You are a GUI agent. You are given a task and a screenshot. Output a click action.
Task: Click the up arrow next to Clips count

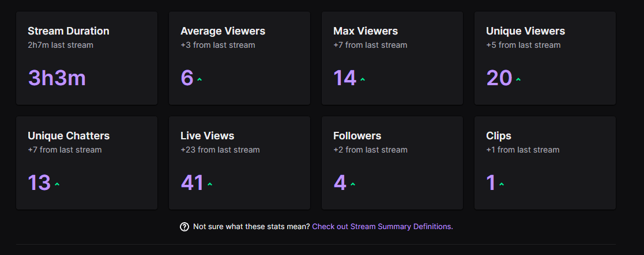502,184
